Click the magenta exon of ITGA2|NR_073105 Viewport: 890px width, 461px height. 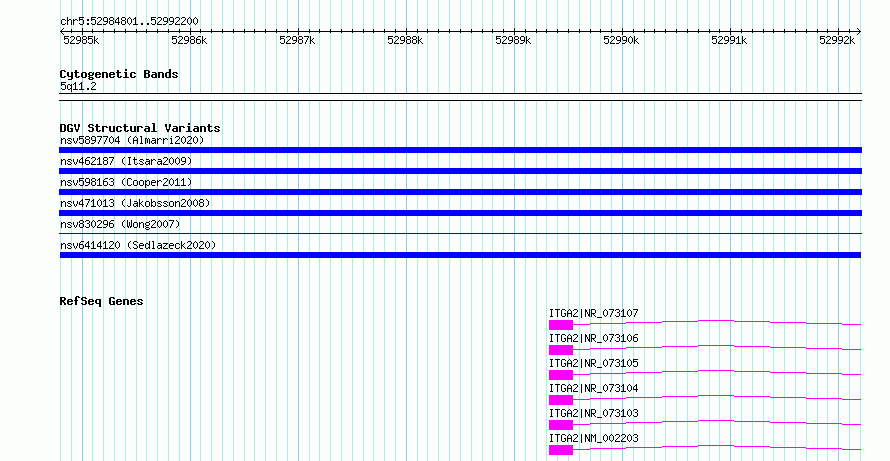[561, 375]
